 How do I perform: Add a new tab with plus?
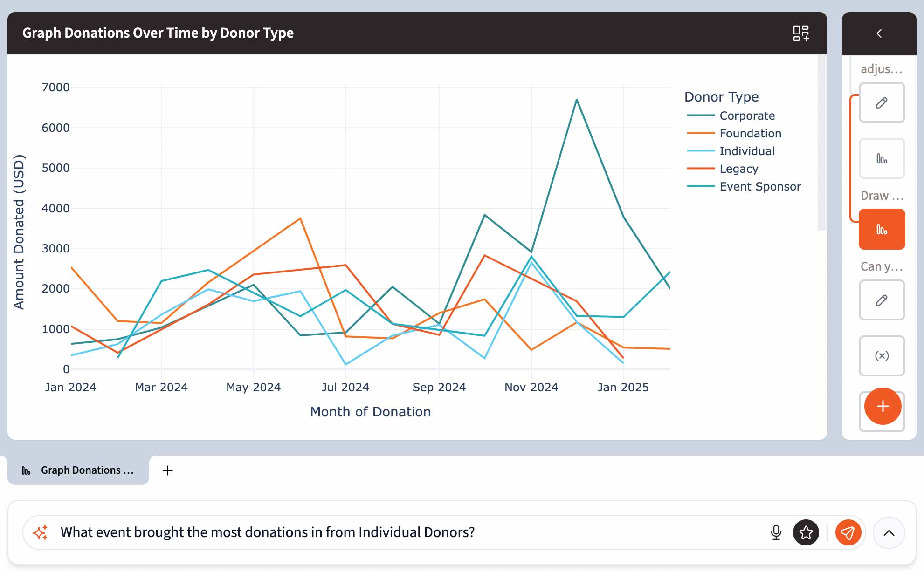pyautogui.click(x=167, y=470)
